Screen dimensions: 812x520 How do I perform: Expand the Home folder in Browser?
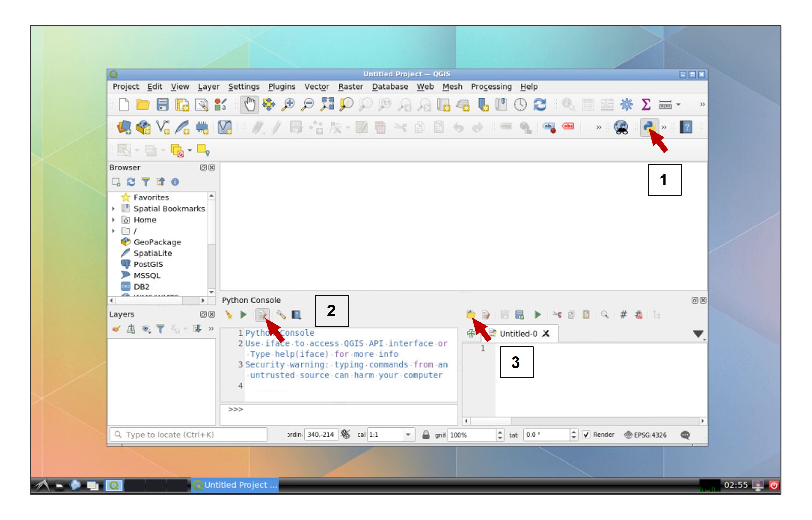tap(113, 220)
